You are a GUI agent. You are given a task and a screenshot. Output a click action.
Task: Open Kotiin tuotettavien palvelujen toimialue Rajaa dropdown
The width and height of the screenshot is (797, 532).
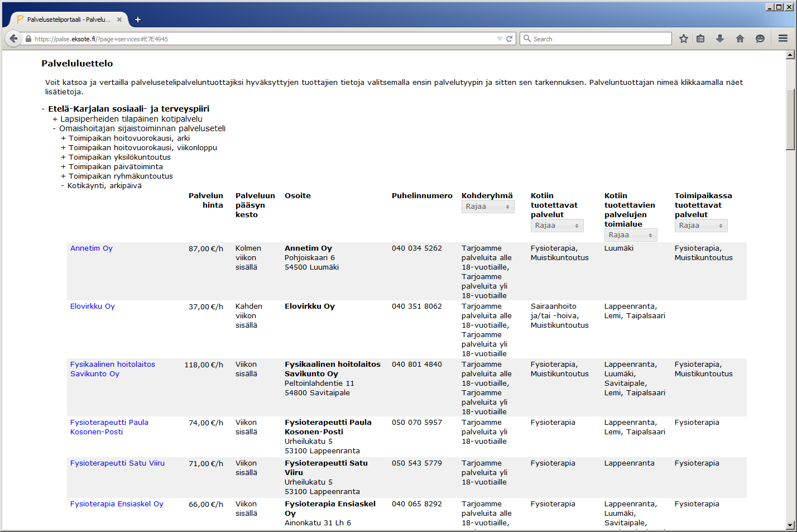pos(631,235)
